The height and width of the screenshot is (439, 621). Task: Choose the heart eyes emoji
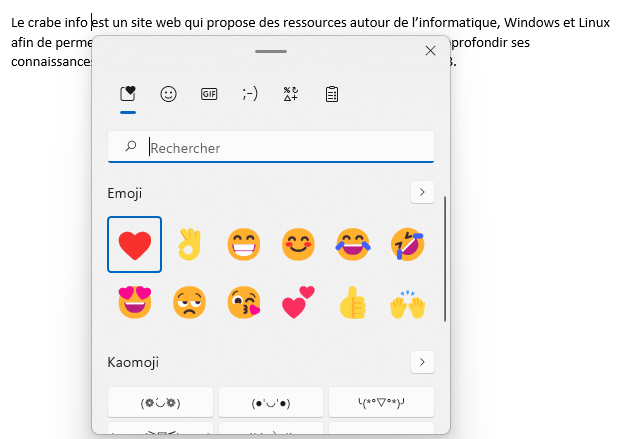134,301
